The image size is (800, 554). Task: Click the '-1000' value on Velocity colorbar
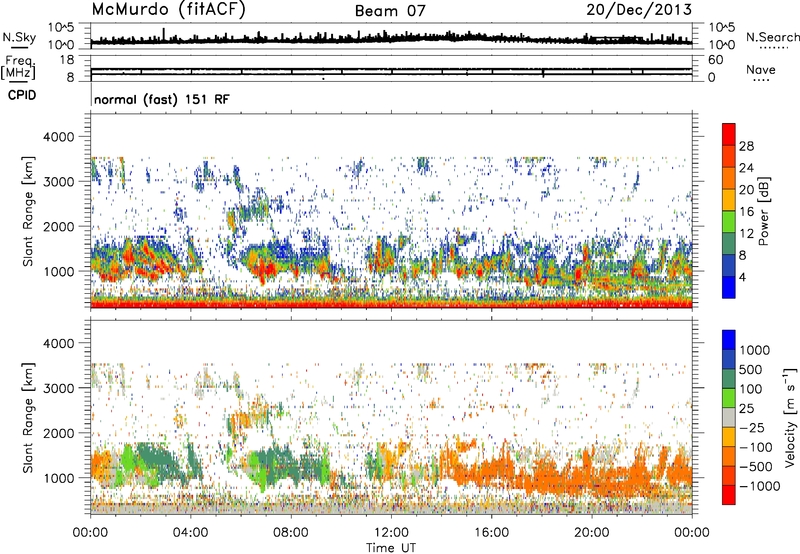tap(760, 486)
